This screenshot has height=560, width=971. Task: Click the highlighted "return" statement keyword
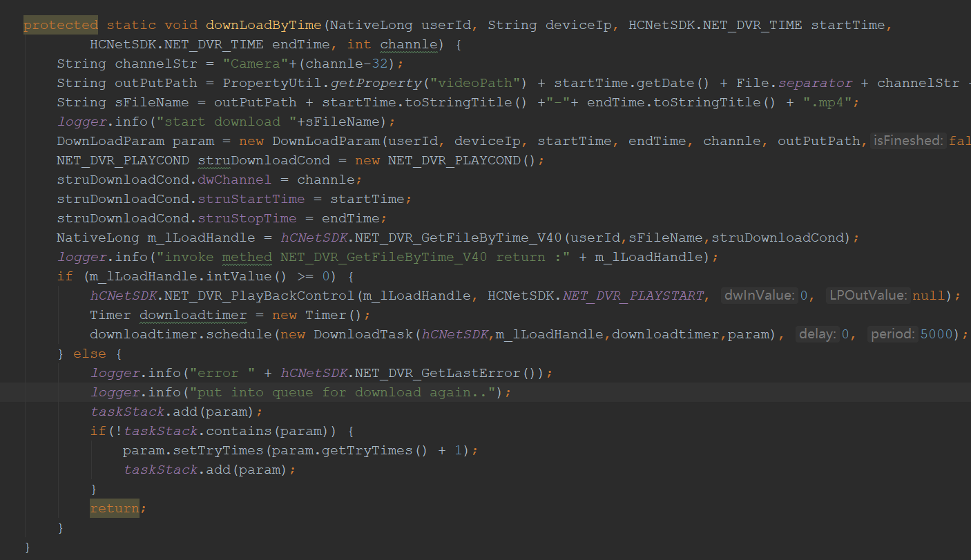(x=115, y=509)
